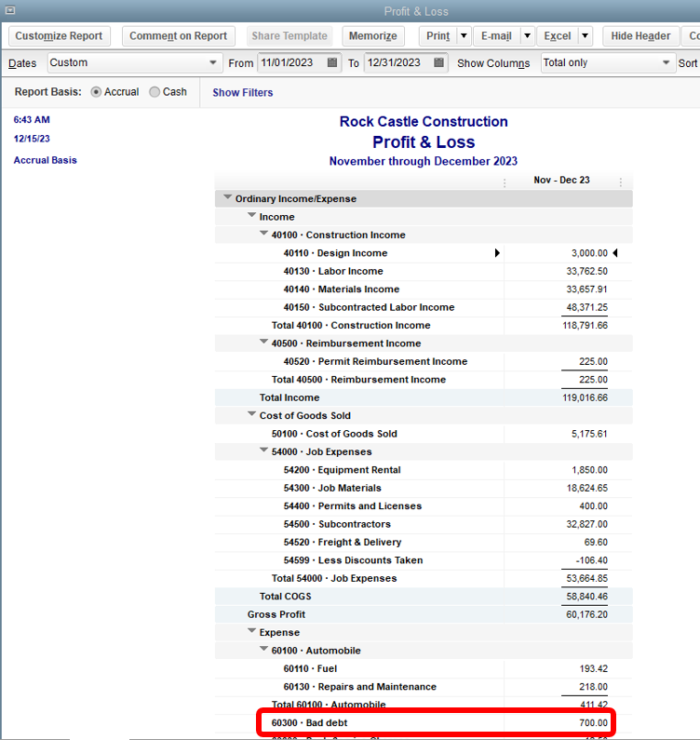Screen dimensions: 700x740
Task: Select the 60130 Repairs and Maintenance row
Action: 424,687
